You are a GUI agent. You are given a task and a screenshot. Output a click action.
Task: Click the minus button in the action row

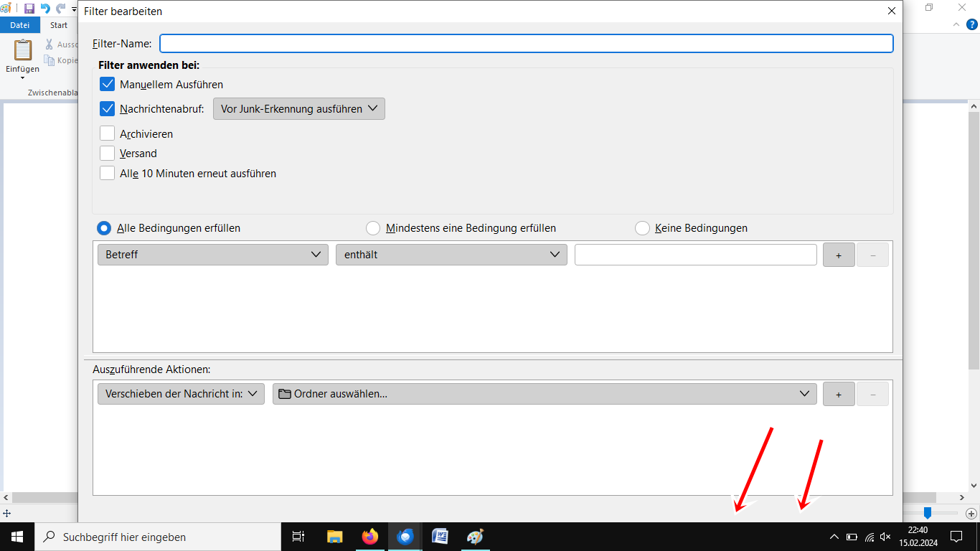pyautogui.click(x=872, y=394)
